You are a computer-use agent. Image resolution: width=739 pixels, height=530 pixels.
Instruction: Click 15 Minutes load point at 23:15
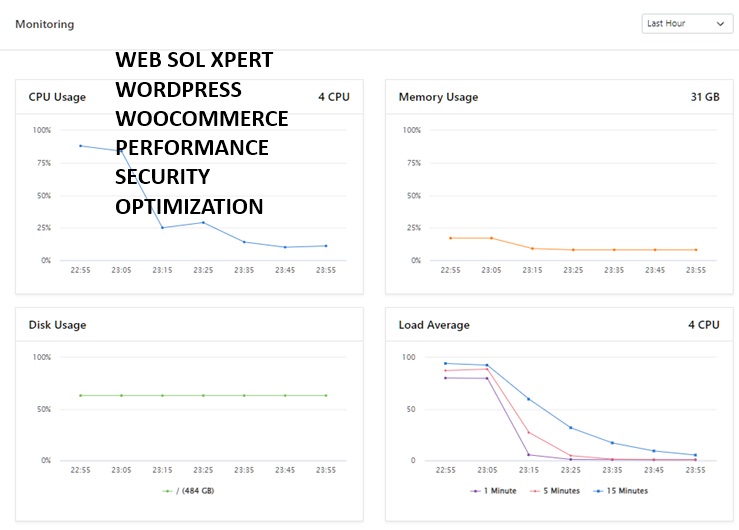coord(528,399)
